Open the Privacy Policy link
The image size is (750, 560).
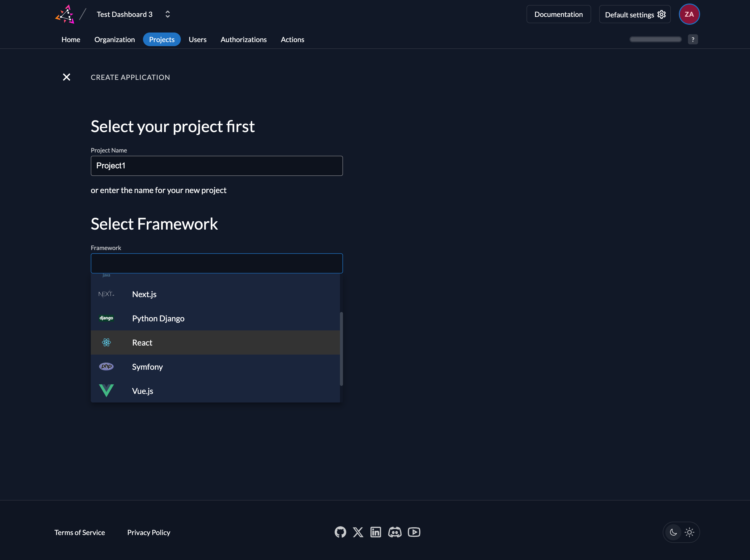coord(149,532)
